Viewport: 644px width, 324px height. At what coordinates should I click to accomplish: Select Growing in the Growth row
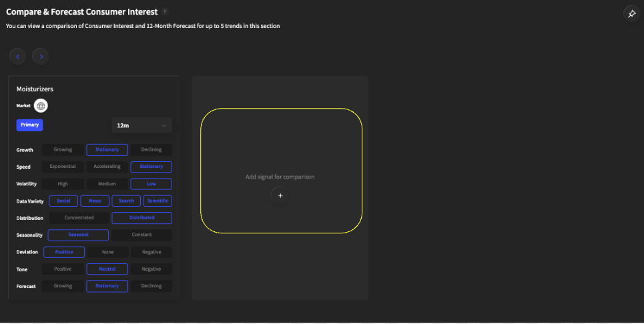(x=63, y=150)
